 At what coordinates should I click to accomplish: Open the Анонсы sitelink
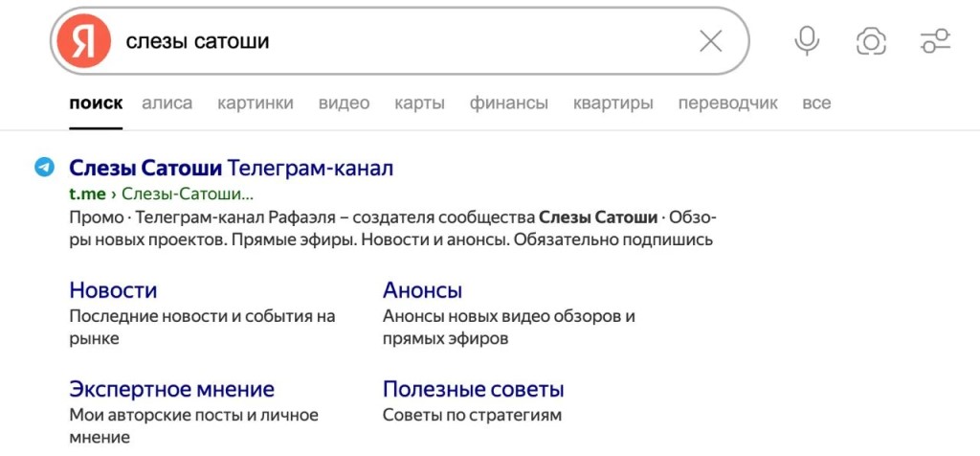pos(422,290)
